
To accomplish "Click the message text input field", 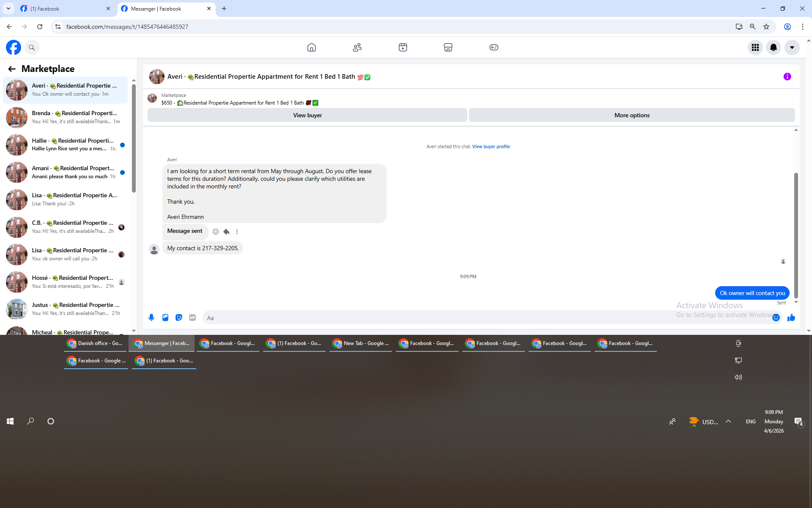I will tap(486, 317).
